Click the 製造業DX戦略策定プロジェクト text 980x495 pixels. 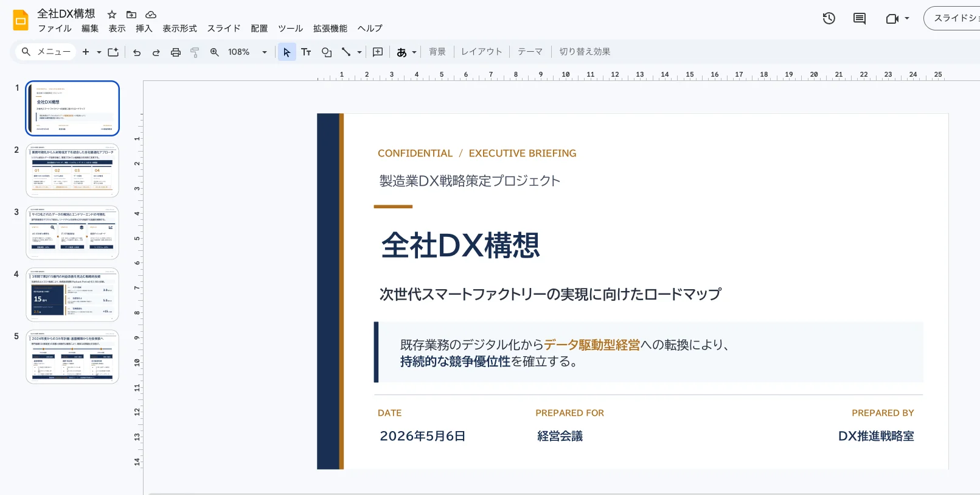470,181
